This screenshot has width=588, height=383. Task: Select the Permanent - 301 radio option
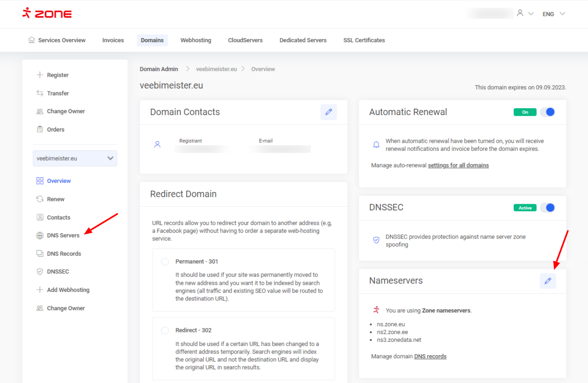[x=165, y=262]
